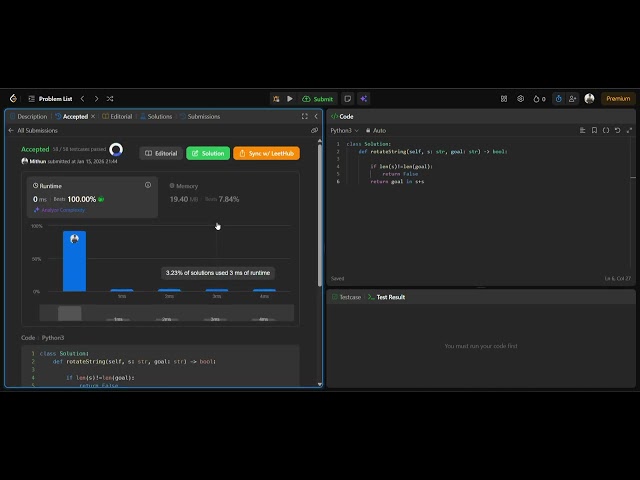Reset code with the undo arrow icon

click(617, 130)
